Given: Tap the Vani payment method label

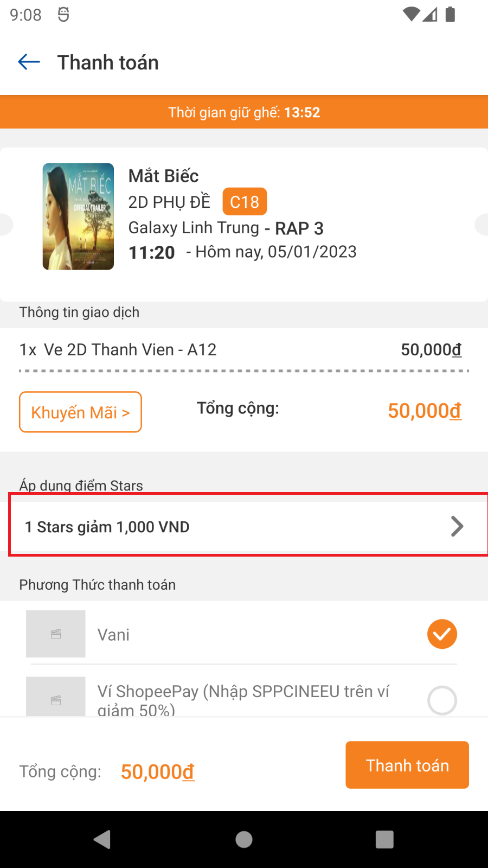Looking at the screenshot, I should pos(114,635).
